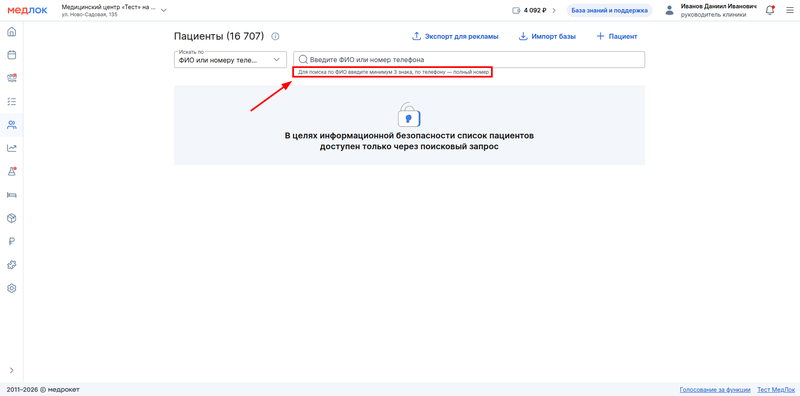Click the info icon beside Пациенты
800x396 pixels.
click(275, 36)
